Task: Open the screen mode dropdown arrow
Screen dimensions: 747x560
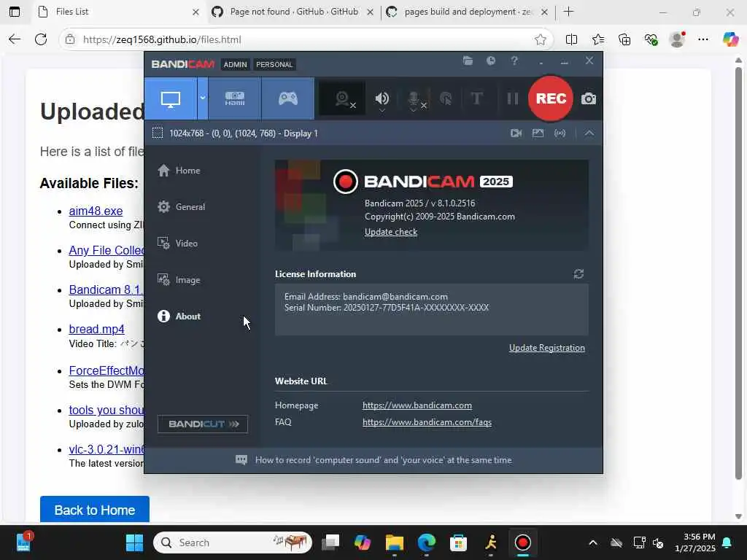Action: [x=203, y=98]
